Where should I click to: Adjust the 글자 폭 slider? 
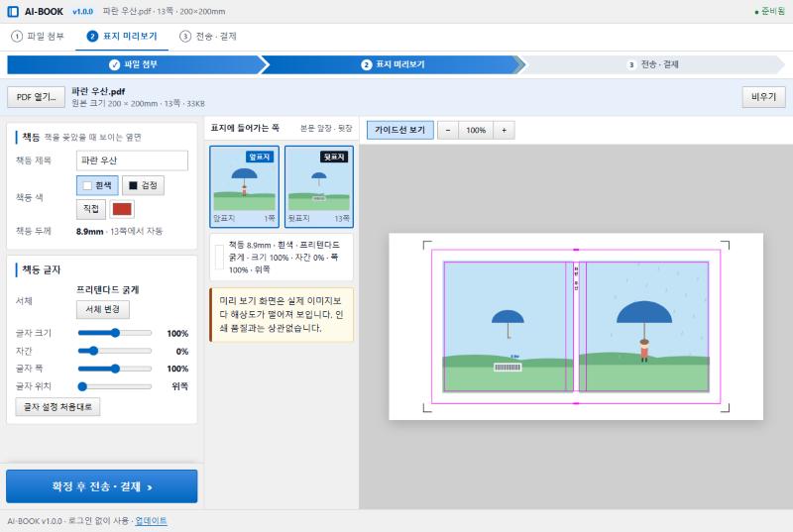coord(115,369)
